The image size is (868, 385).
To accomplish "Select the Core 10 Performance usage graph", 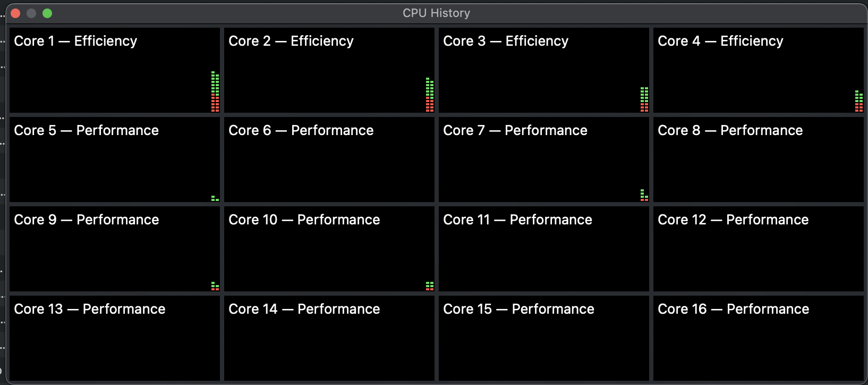I will (x=329, y=249).
